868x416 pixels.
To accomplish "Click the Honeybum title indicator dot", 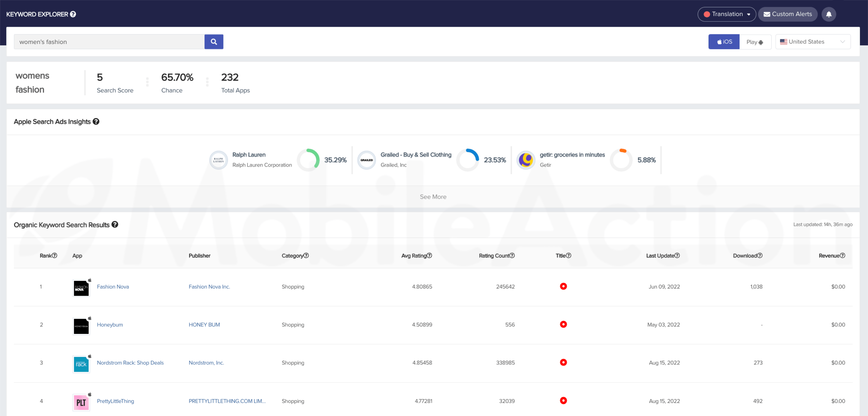I will tap(563, 324).
